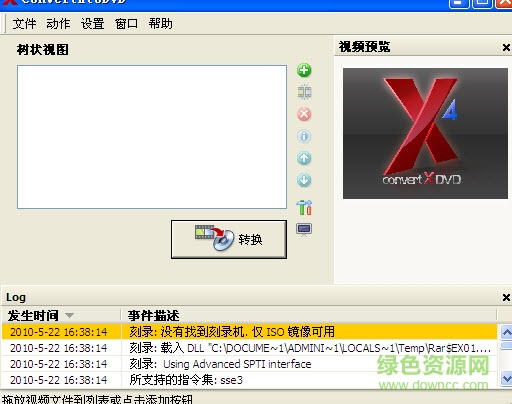Sort log by 发生时间 column arrow

(x=69, y=315)
